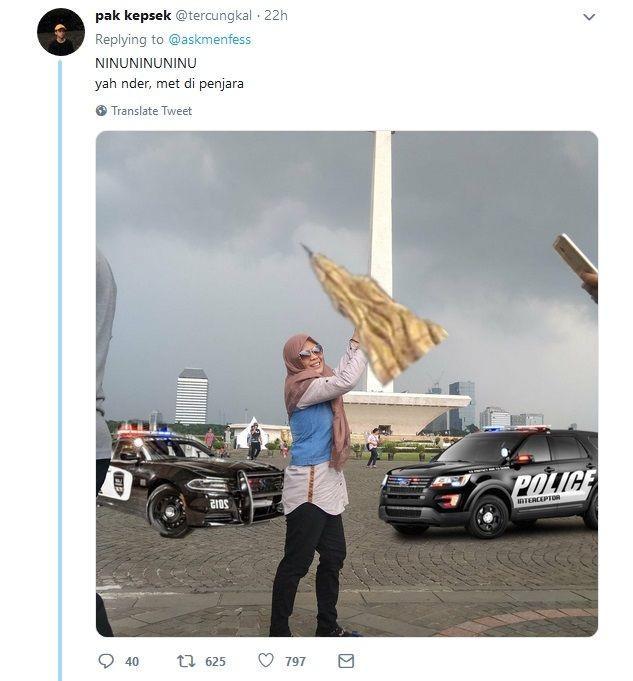
Task: Click the Translate Tweet link
Action: (151, 111)
